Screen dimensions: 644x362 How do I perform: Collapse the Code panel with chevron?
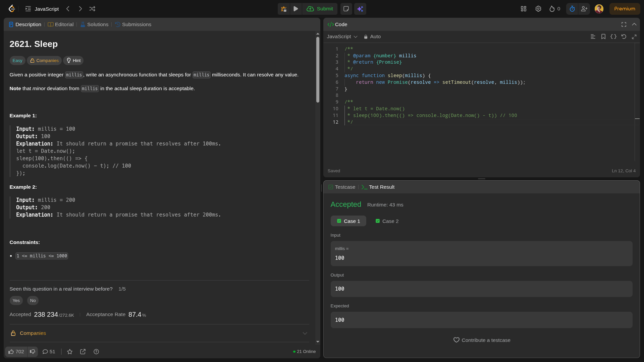coord(634,24)
